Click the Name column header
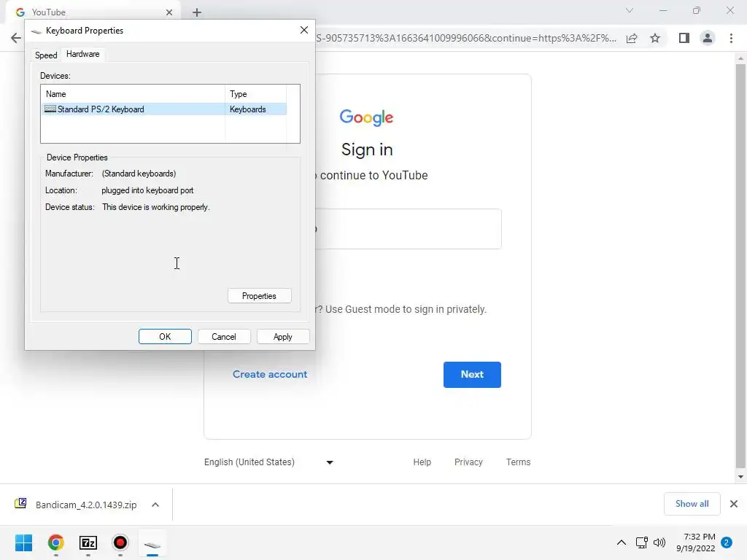Image resolution: width=747 pixels, height=560 pixels. [x=133, y=94]
